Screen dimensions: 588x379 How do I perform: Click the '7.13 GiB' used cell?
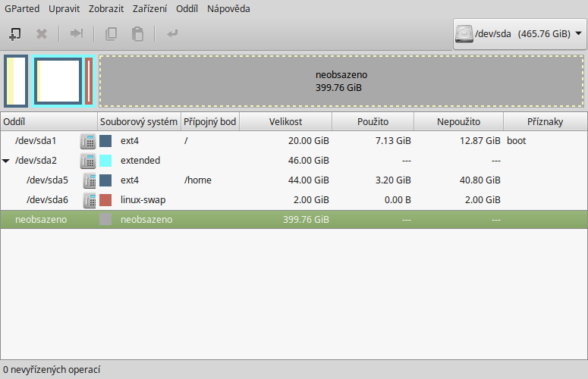(x=393, y=141)
